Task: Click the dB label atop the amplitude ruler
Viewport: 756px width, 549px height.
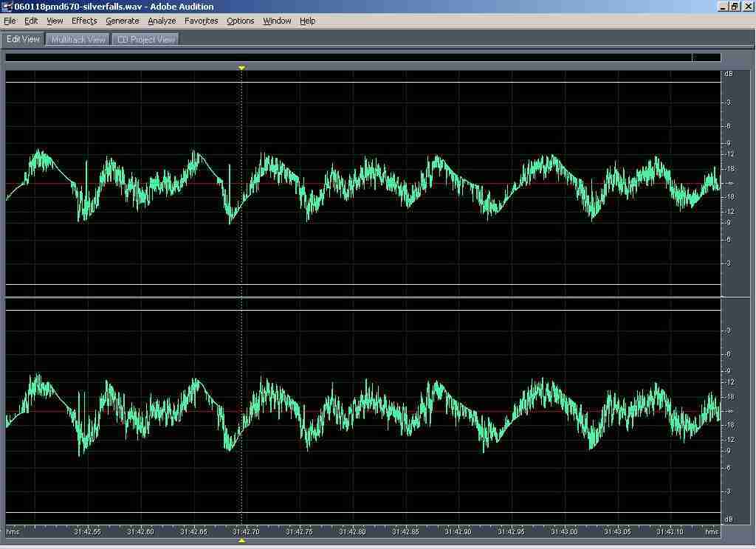Action: pyautogui.click(x=729, y=75)
